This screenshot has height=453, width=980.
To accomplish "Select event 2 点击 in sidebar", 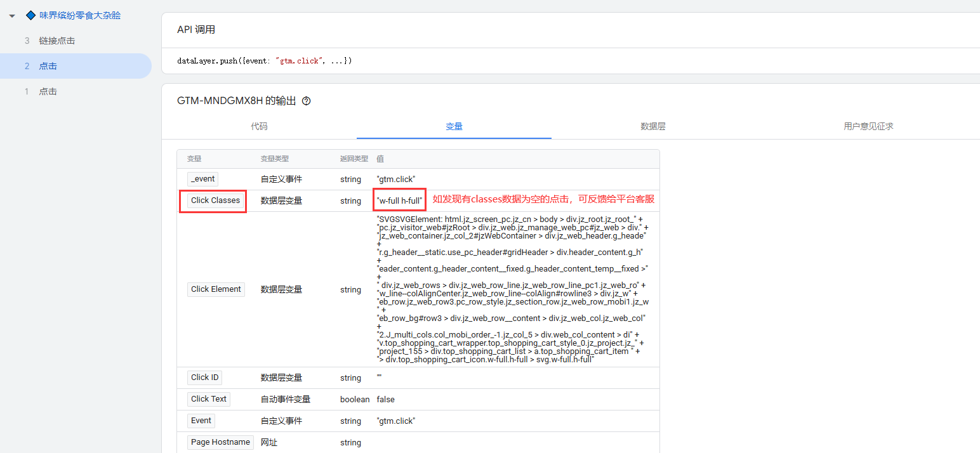I will point(48,66).
